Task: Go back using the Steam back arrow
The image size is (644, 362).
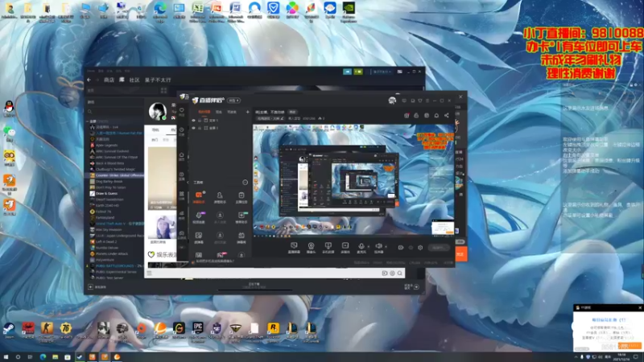Action: pos(89,80)
